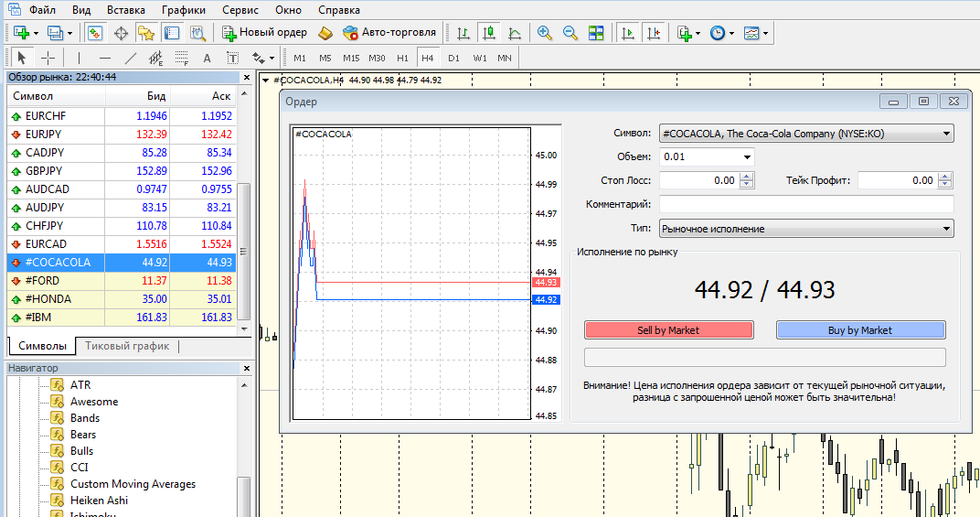Click the Тейк Профит value field
Screen dimensions: 980x517
point(898,180)
